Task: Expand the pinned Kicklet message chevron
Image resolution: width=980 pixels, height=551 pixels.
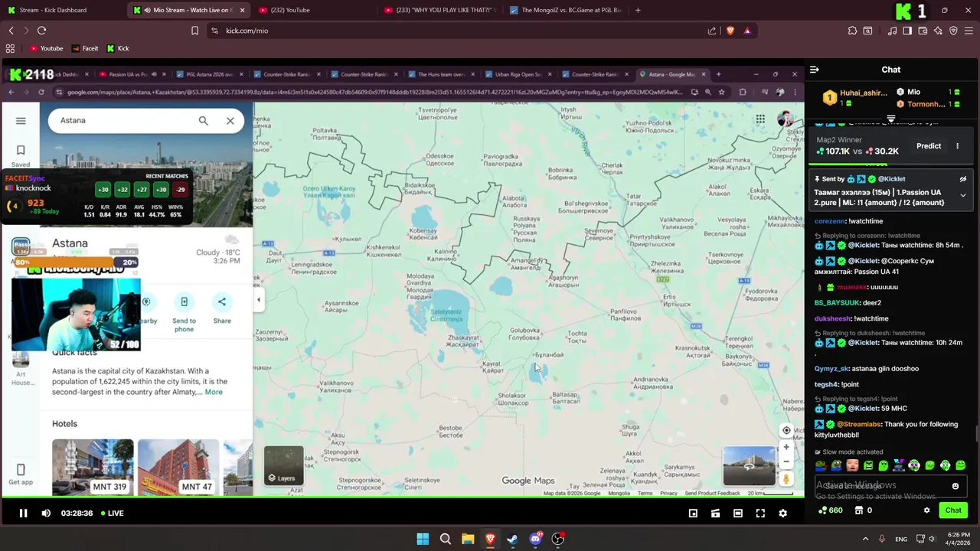Action: [963, 196]
